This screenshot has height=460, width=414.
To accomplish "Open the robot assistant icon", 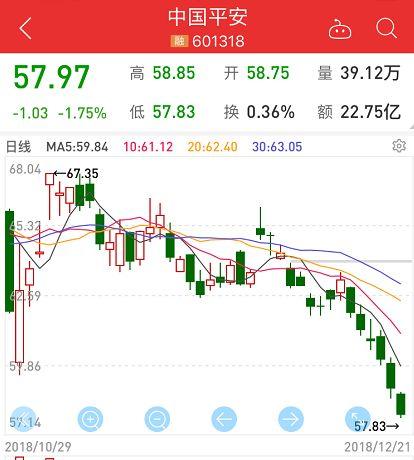I will pos(340,29).
